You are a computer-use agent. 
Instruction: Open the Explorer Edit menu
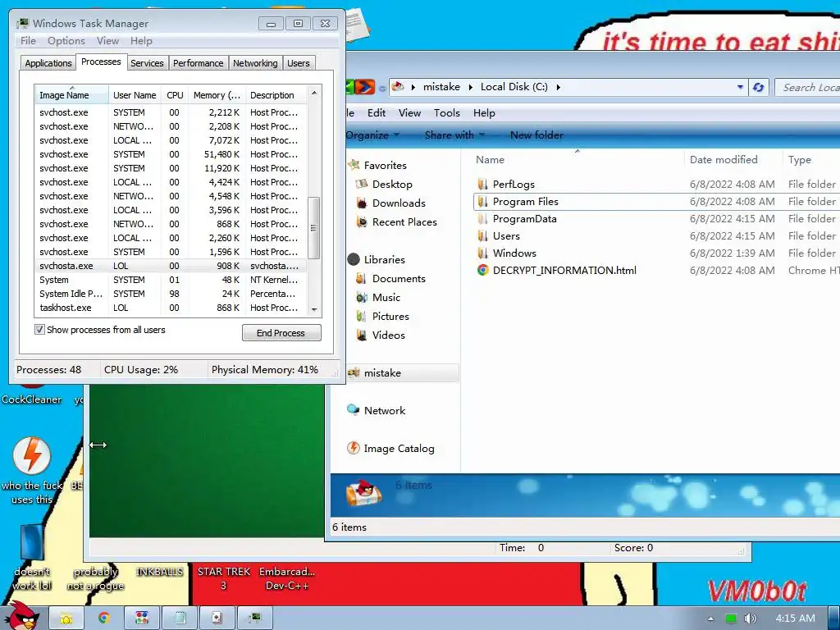pos(376,113)
